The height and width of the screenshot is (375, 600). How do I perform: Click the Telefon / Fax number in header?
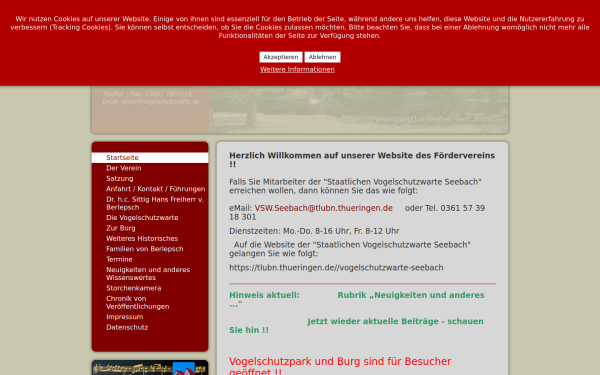147,94
